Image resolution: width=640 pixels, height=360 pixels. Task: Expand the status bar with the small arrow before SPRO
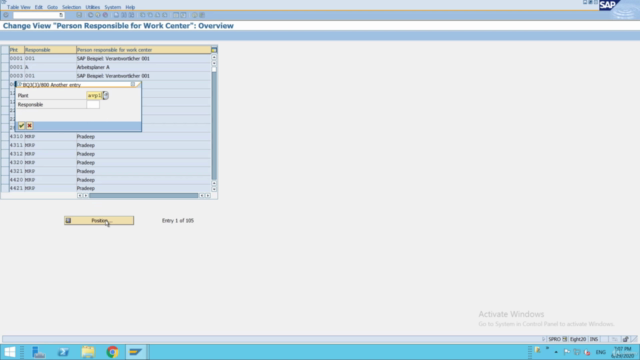pyautogui.click(x=543, y=339)
